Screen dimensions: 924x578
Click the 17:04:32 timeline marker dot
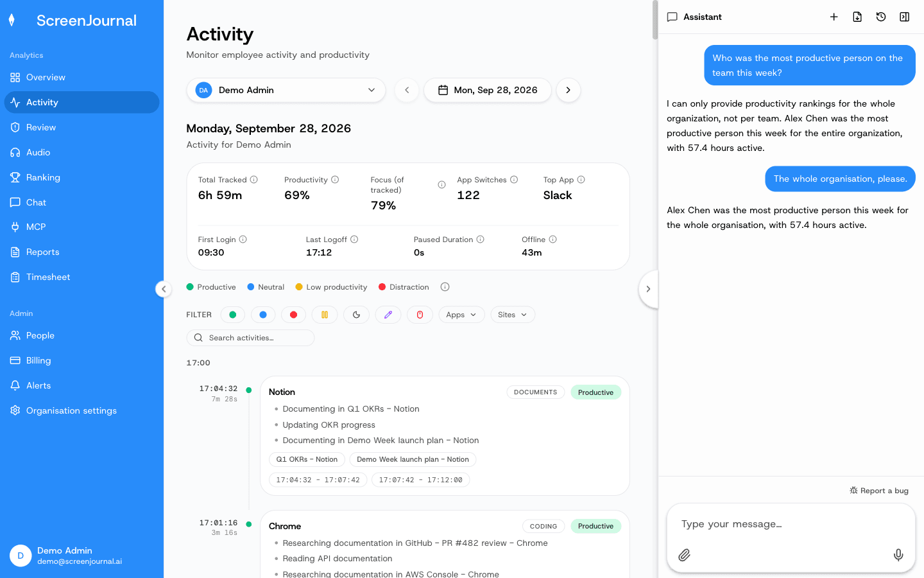point(249,390)
